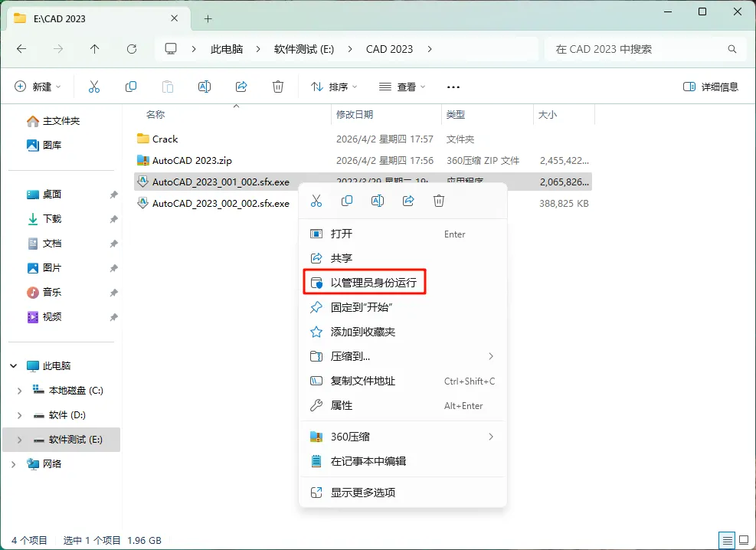
Task: Click the Delete trash icon in the toolbar
Action: pyautogui.click(x=278, y=87)
